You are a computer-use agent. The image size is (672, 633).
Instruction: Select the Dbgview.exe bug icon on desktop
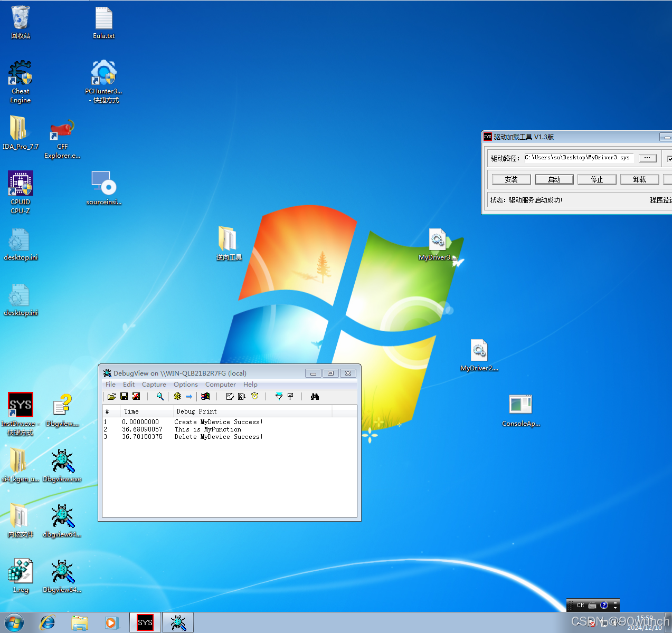62,466
